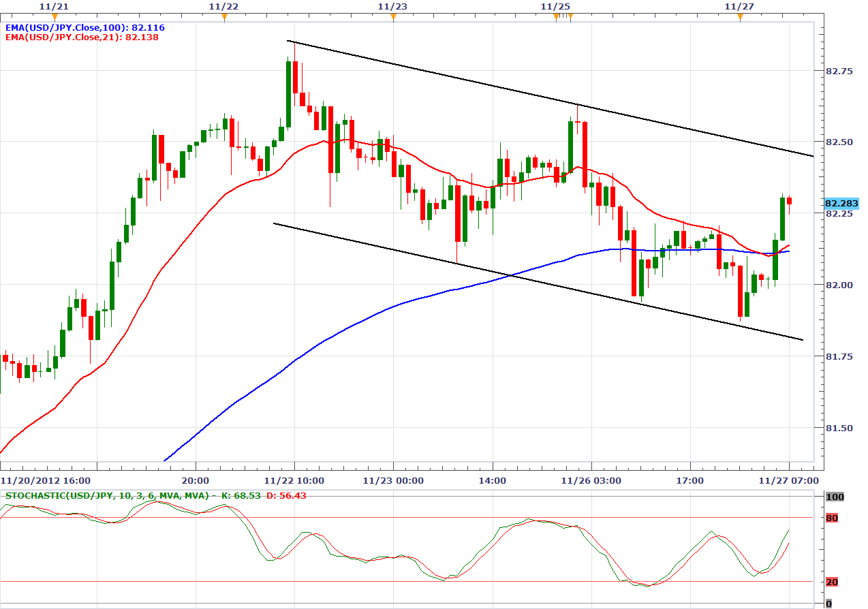The height and width of the screenshot is (609, 868).
Task: Click the orange day marker under 11/21
Action: 55,17
